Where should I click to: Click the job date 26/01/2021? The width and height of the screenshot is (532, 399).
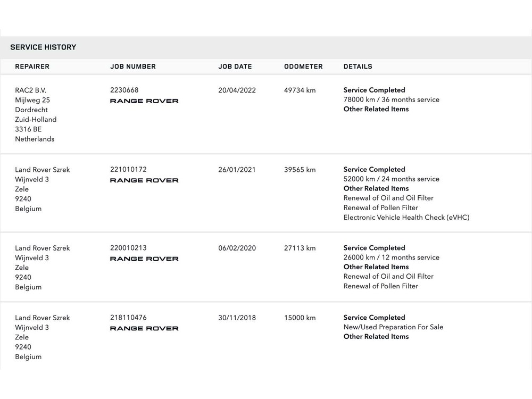(237, 170)
